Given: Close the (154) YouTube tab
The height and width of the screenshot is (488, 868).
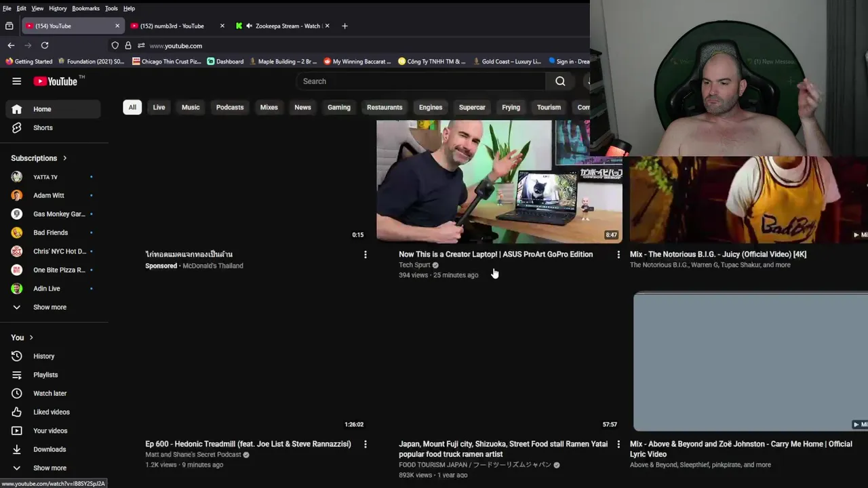Looking at the screenshot, I should tap(117, 26).
